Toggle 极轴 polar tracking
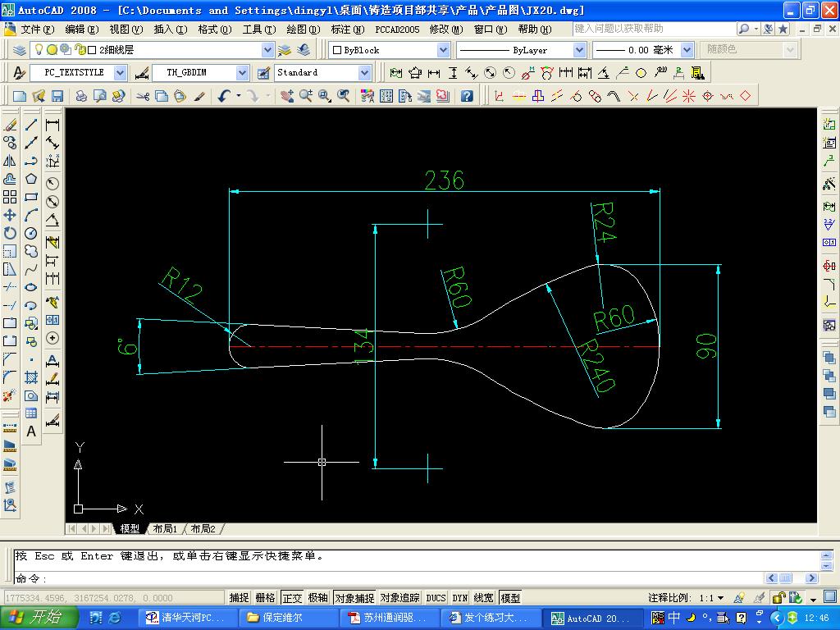Screen dimensions: 840x630 pos(317,597)
